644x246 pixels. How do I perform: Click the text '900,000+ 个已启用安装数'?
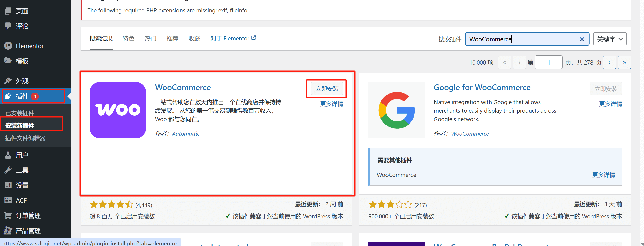pos(401,216)
